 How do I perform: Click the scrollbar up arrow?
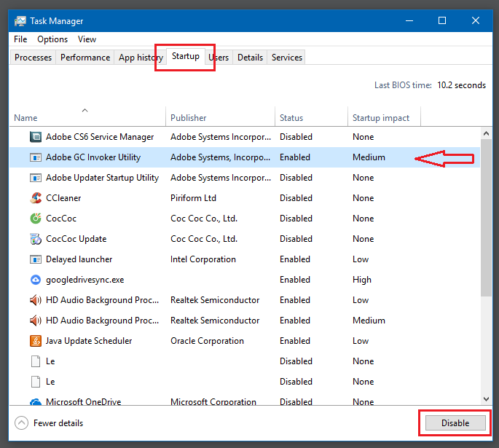(x=486, y=133)
